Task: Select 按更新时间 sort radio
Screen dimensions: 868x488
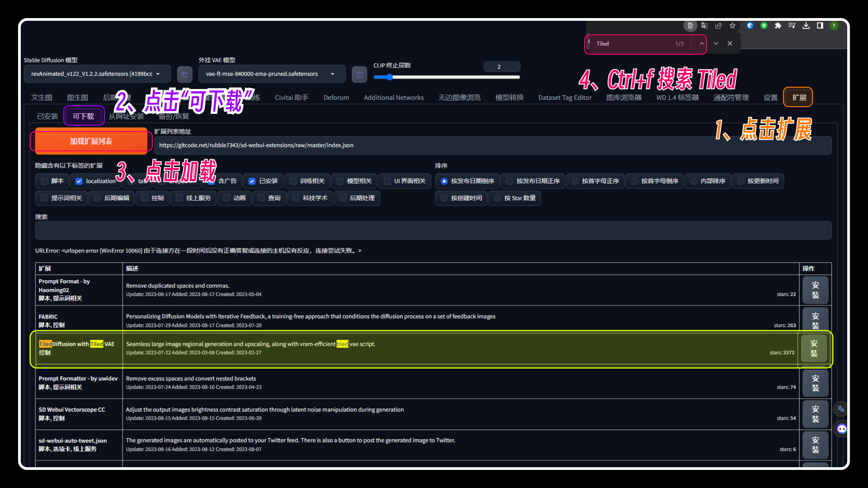Action: point(741,181)
